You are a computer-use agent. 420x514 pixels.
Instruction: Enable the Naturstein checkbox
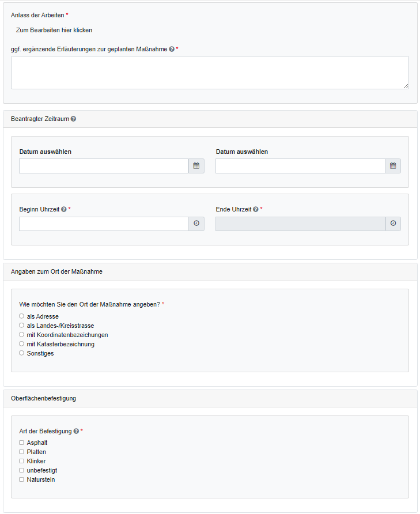22,479
